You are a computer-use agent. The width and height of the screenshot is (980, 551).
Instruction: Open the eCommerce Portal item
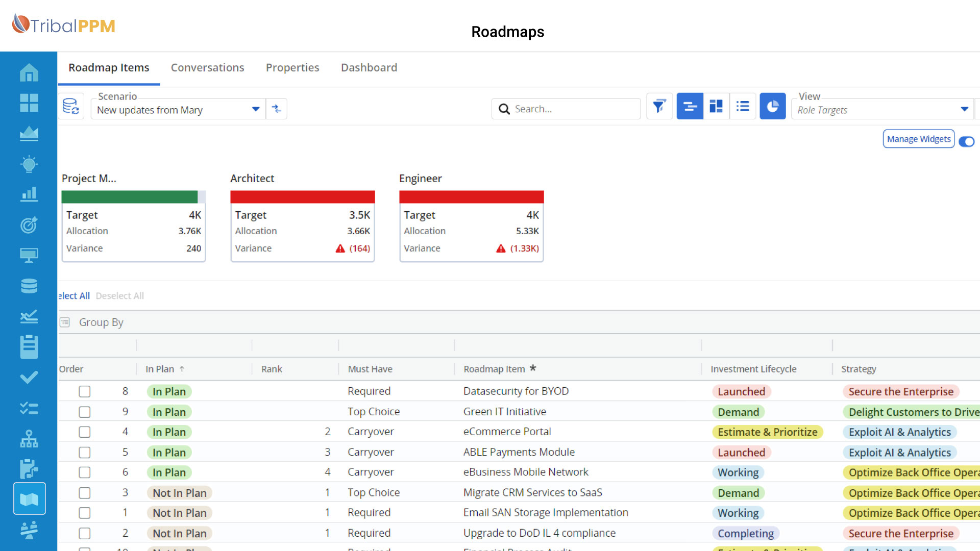tap(507, 432)
